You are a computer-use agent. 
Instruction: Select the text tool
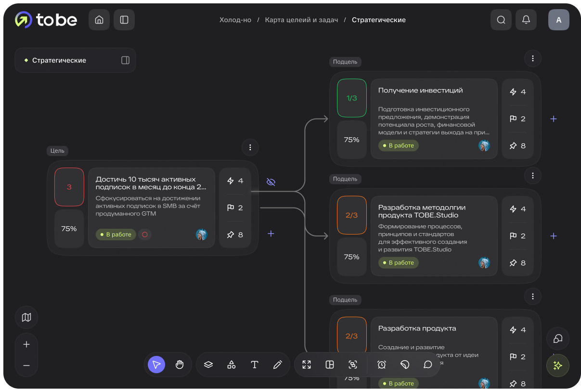coord(255,365)
